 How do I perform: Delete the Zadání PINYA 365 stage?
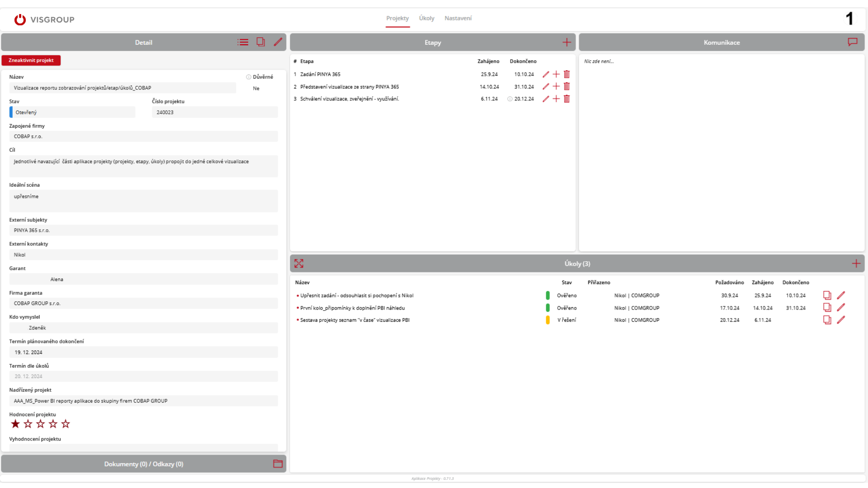[566, 74]
